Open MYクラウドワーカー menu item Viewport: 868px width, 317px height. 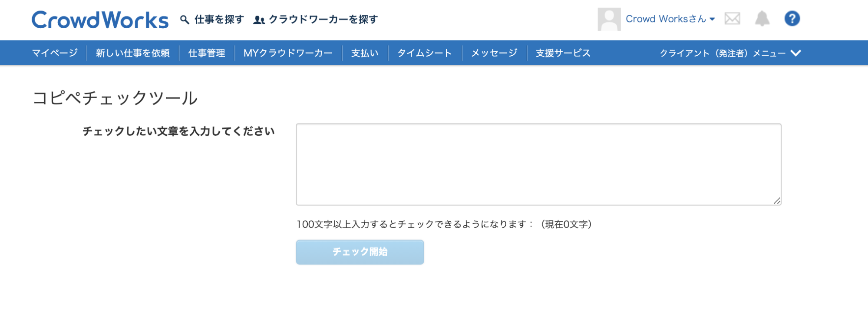[288, 53]
